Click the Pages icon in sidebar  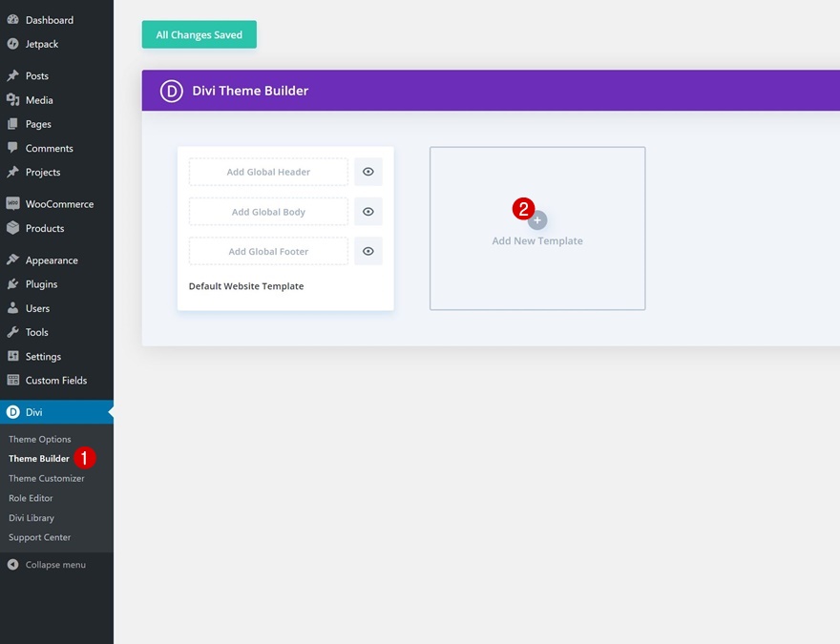click(x=12, y=124)
